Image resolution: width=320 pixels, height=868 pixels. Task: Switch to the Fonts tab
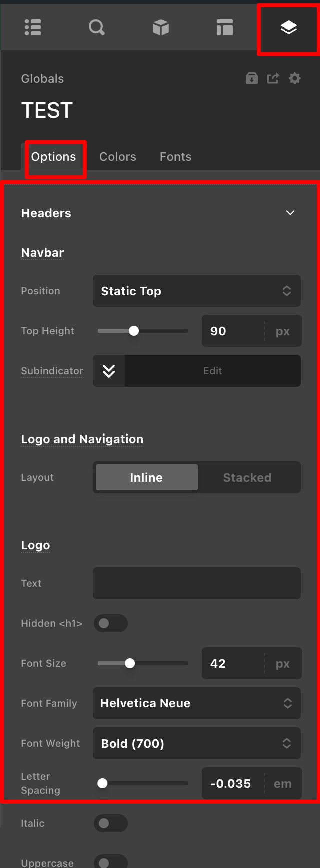[x=175, y=157]
